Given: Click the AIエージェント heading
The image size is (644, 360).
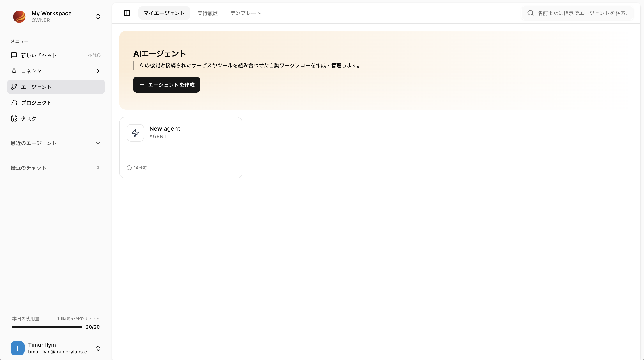Looking at the screenshot, I should pyautogui.click(x=159, y=53).
